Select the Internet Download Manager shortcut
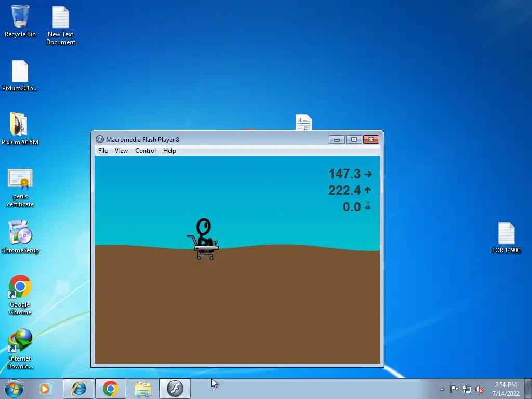532x399 pixels. click(20, 349)
